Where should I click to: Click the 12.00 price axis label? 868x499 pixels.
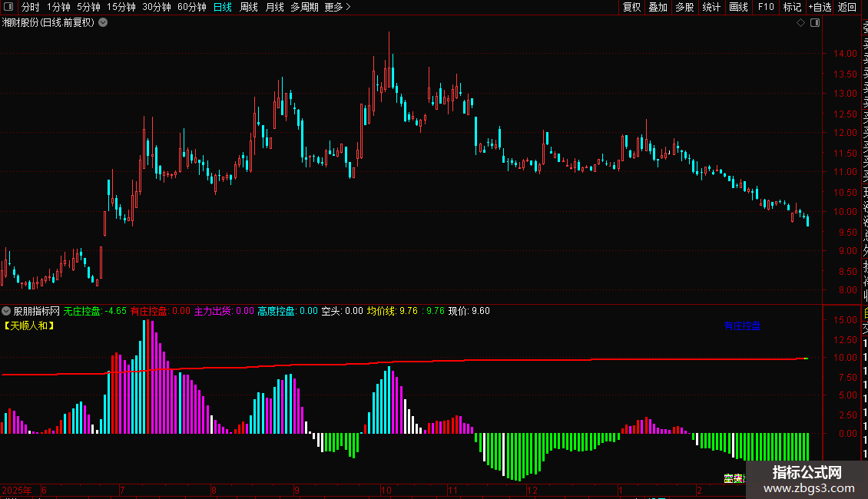pos(845,133)
